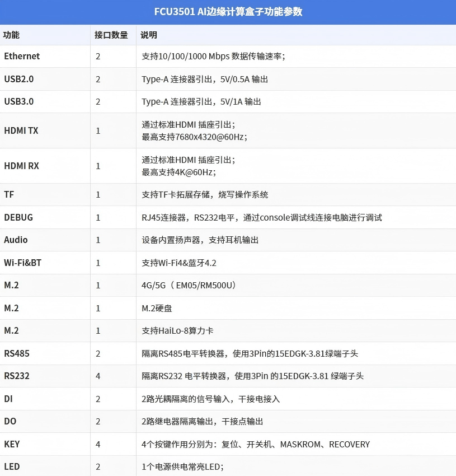Click '设备内置扬声器，支持耳机输出' description

pos(200,240)
